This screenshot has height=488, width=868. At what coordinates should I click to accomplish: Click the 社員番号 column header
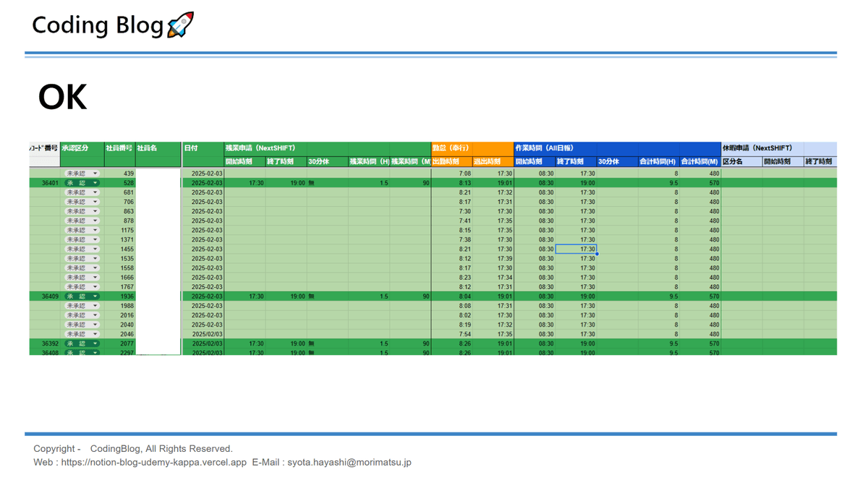(119, 148)
